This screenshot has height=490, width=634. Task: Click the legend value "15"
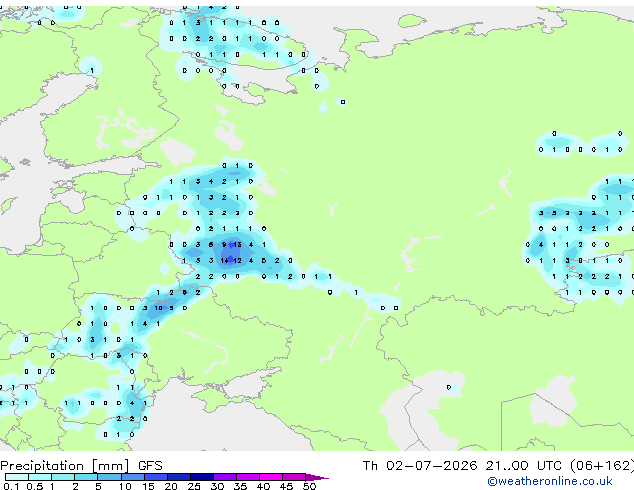click(x=148, y=486)
